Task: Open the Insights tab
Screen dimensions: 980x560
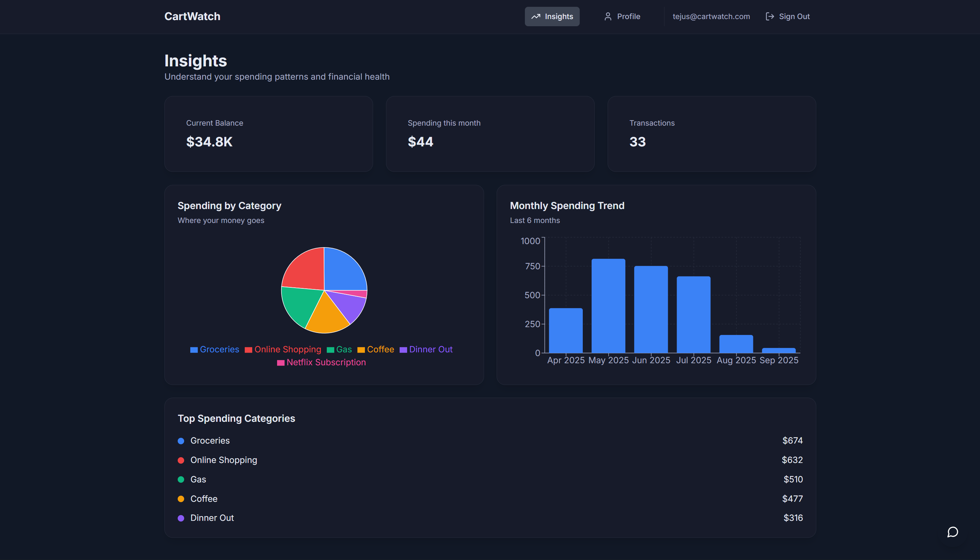Action: [552, 17]
